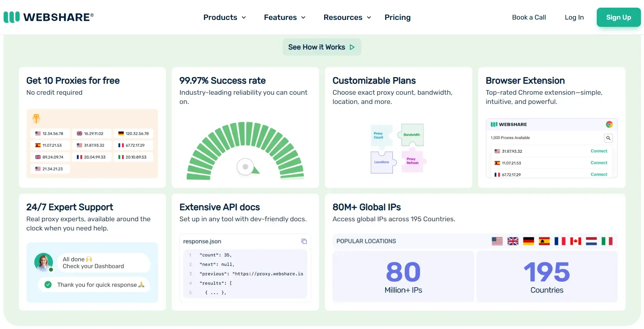The height and width of the screenshot is (329, 644).
Task: Click the Log In link
Action: pyautogui.click(x=574, y=17)
